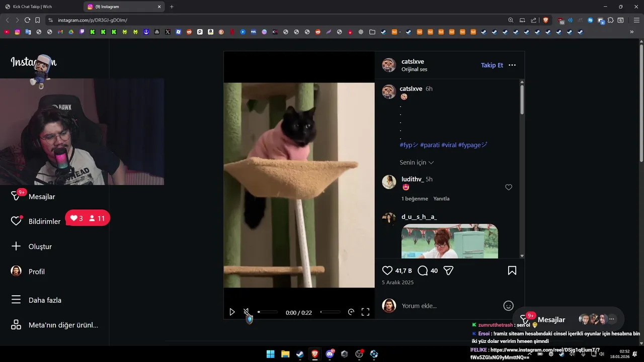
Task: Open 'Meta'nın diğer ürünleri' in sidebar
Action: coord(54,325)
